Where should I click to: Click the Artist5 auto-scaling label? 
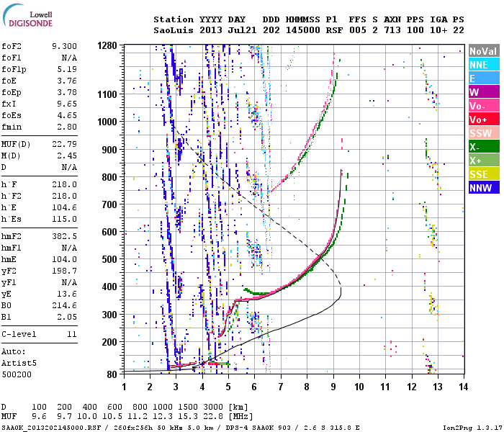[x=19, y=363]
